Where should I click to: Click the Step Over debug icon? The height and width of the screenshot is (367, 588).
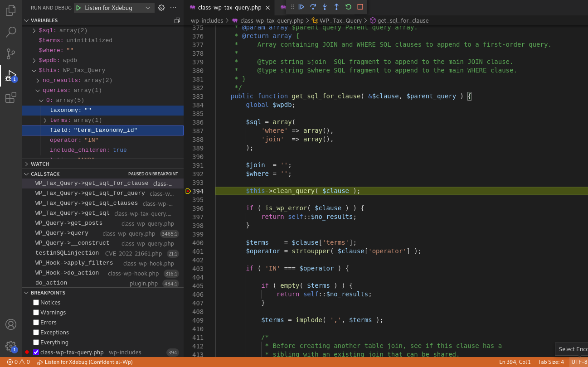pyautogui.click(x=313, y=7)
